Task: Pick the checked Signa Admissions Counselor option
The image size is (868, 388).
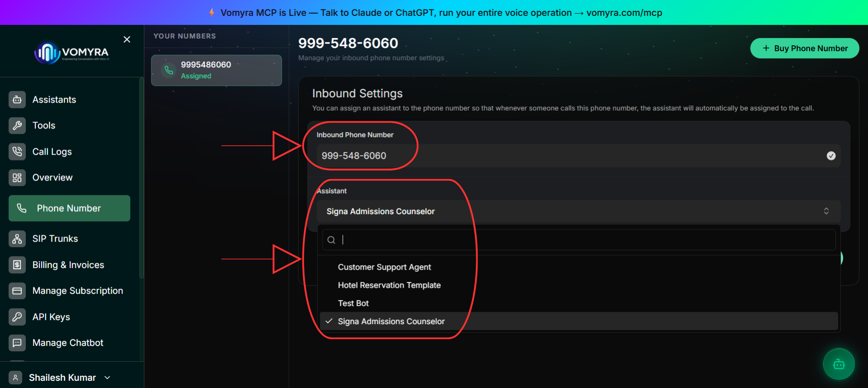Action: click(x=579, y=321)
